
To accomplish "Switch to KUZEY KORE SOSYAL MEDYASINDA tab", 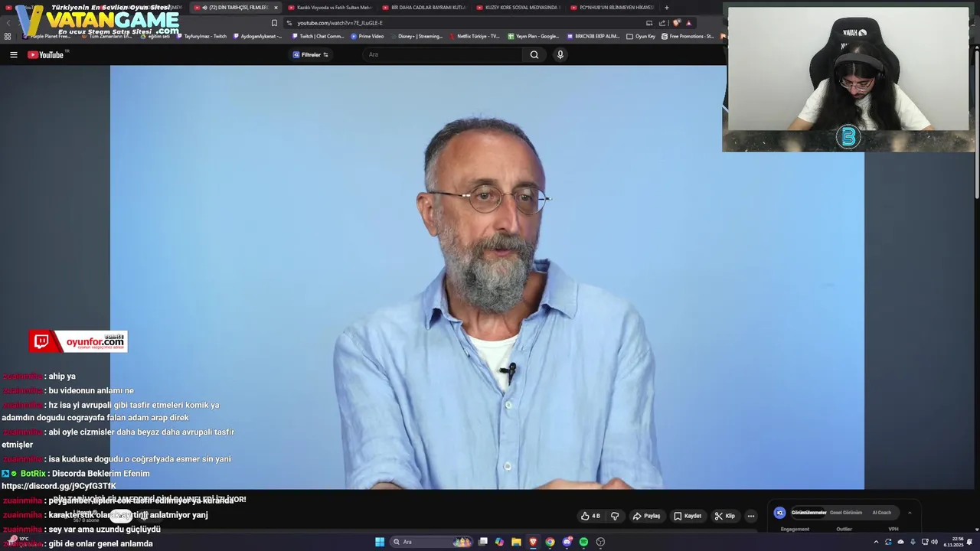I will click(x=518, y=8).
